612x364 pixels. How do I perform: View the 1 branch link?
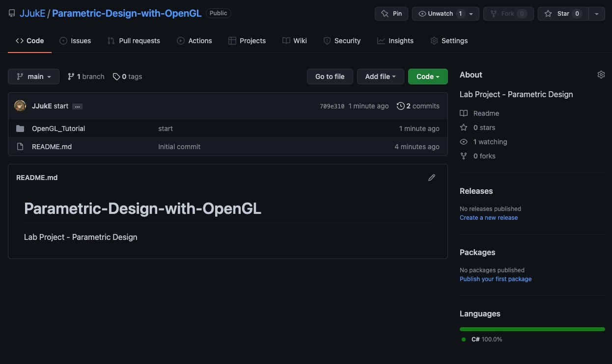click(x=86, y=77)
